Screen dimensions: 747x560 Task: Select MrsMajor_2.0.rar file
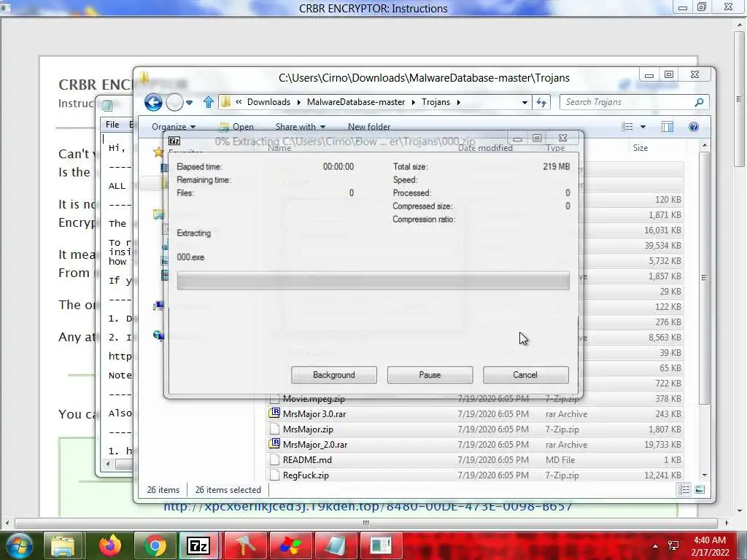[x=475, y=444]
